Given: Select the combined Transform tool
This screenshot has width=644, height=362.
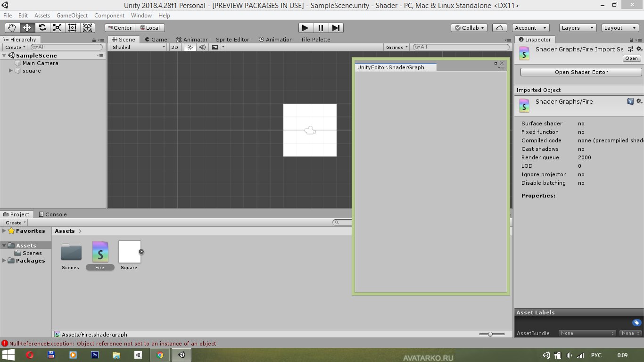Looking at the screenshot, I should click(x=88, y=28).
